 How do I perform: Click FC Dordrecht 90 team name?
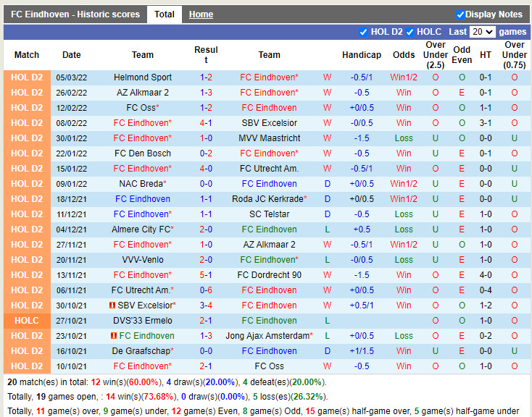point(269,275)
